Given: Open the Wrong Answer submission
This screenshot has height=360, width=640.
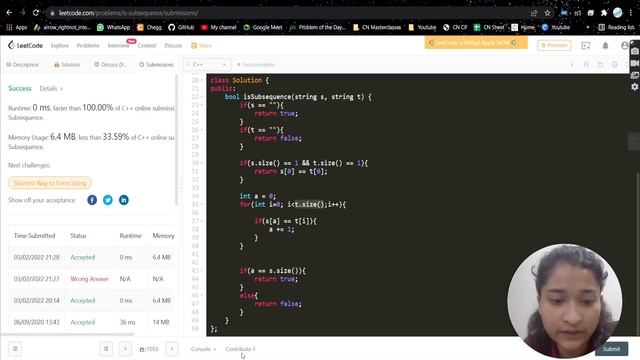Looking at the screenshot, I should (89, 279).
